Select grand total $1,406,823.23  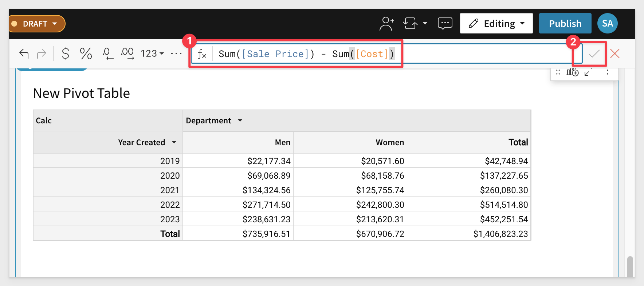pyautogui.click(x=469, y=234)
